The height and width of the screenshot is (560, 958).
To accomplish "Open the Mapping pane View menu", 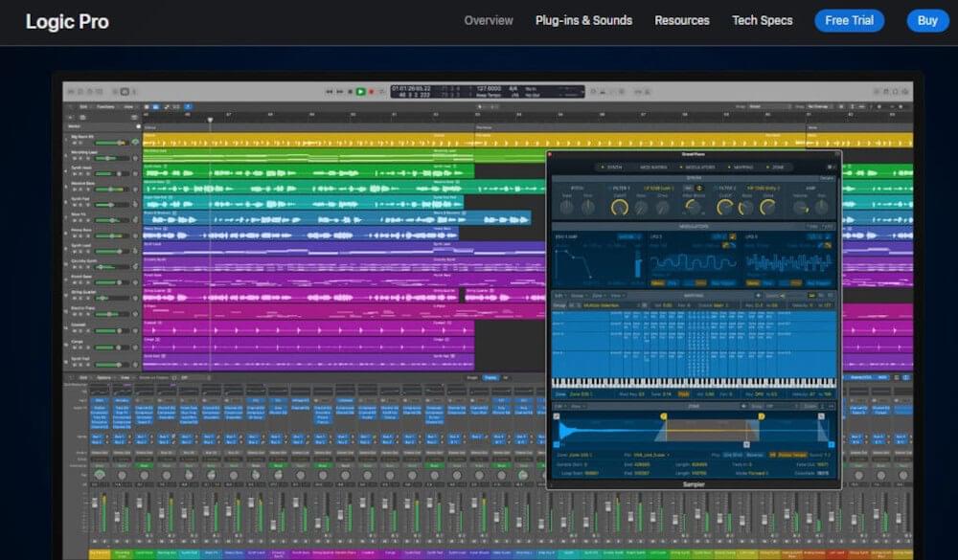I will pyautogui.click(x=618, y=296).
